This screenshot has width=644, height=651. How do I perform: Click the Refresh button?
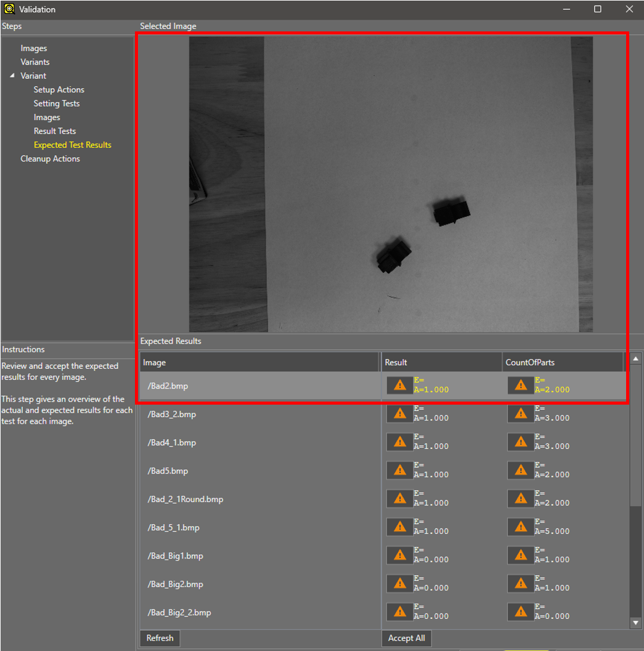[x=160, y=638]
